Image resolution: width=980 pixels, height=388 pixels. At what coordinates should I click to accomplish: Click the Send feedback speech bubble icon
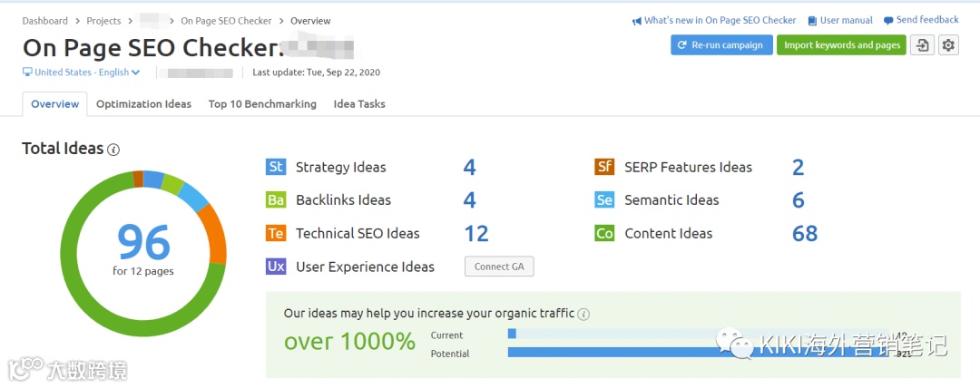coord(888,21)
